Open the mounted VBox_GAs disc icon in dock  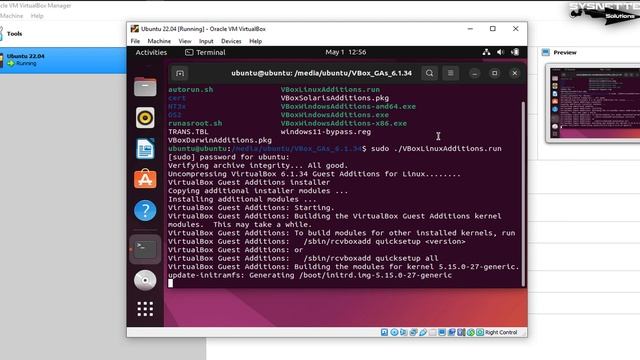point(145,280)
